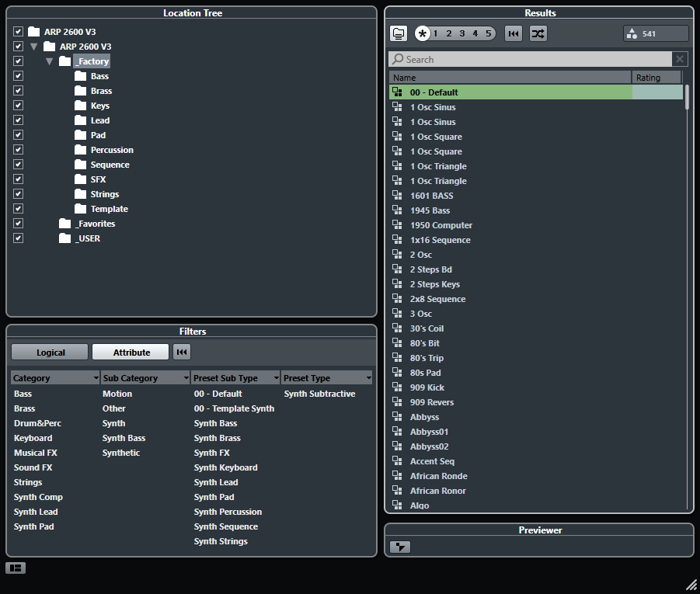Reset the Results filter with the rewind icon
Image resolution: width=700 pixels, height=594 pixels.
pos(514,33)
